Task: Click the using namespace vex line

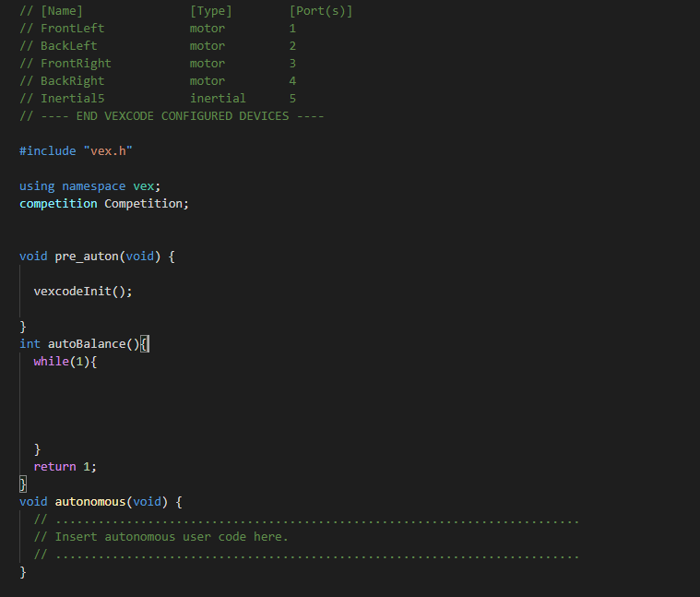Action: click(x=89, y=185)
